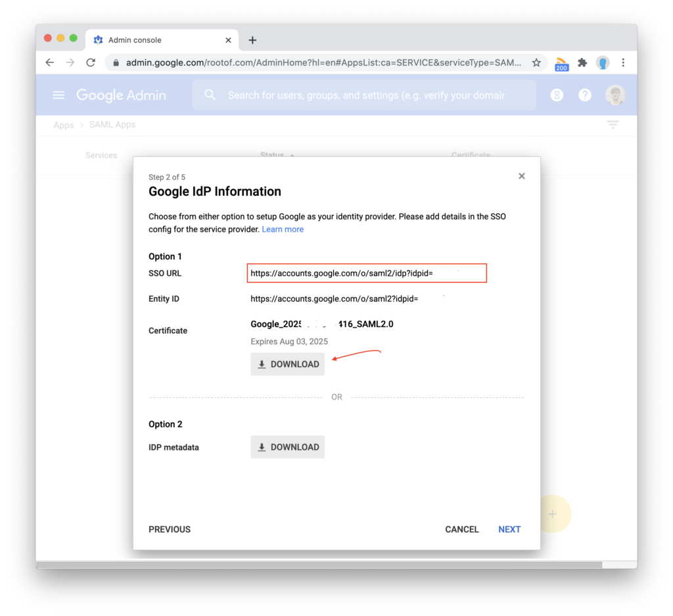Open the filter icon at top right
This screenshot has height=616, width=673.
click(613, 124)
